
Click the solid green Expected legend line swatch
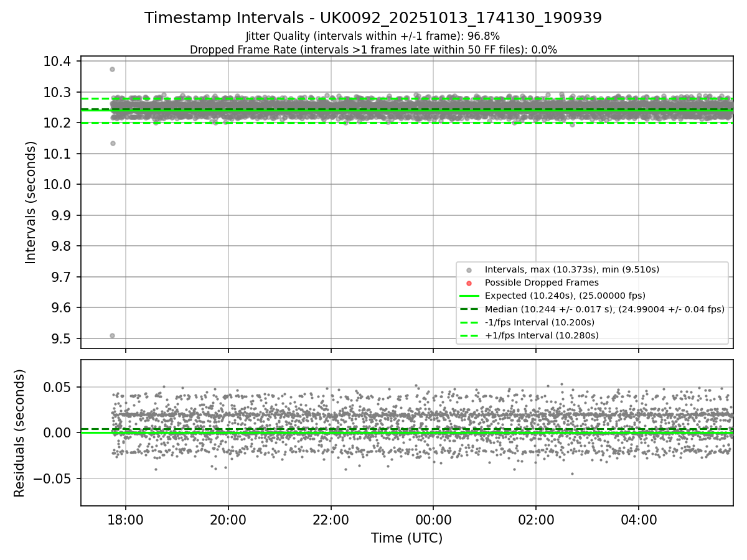pos(469,296)
